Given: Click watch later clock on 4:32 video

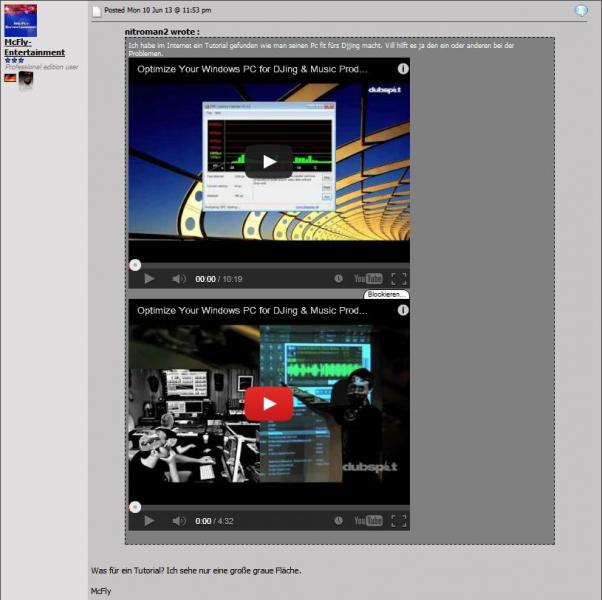Looking at the screenshot, I should (x=338, y=521).
